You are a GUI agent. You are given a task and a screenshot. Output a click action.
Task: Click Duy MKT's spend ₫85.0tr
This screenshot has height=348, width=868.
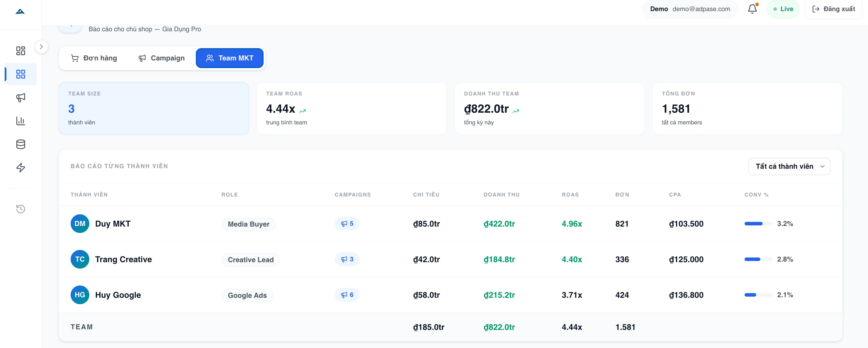(426, 224)
